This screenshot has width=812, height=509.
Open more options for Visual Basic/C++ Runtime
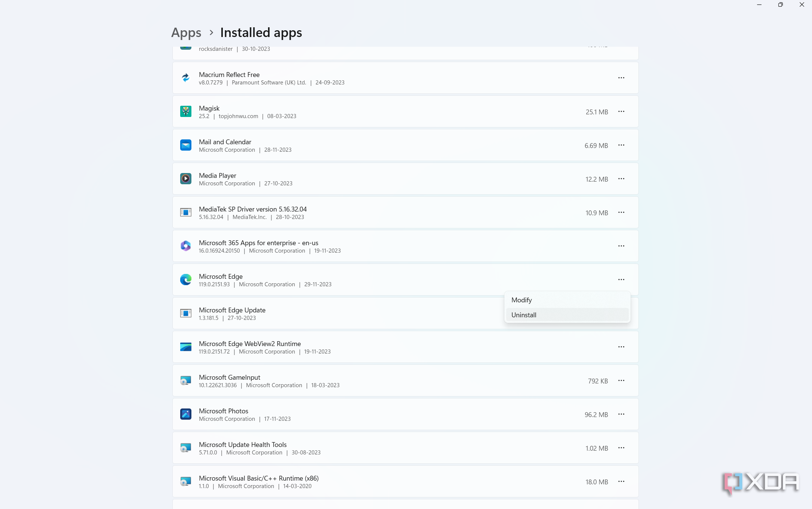click(x=621, y=481)
